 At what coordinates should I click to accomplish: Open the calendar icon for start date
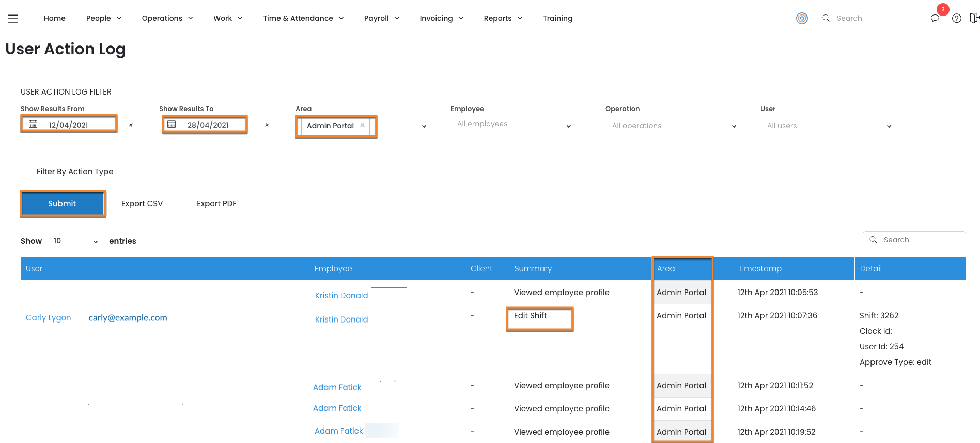click(33, 125)
